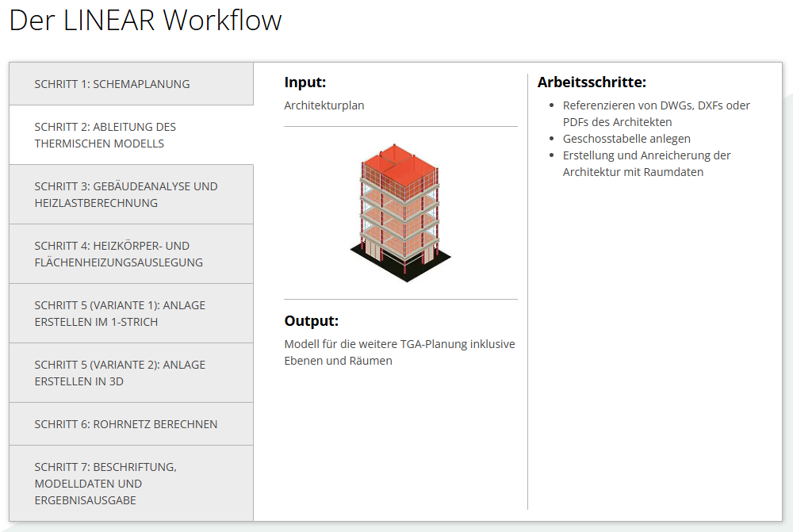Click the red roof of the building model

(400, 163)
